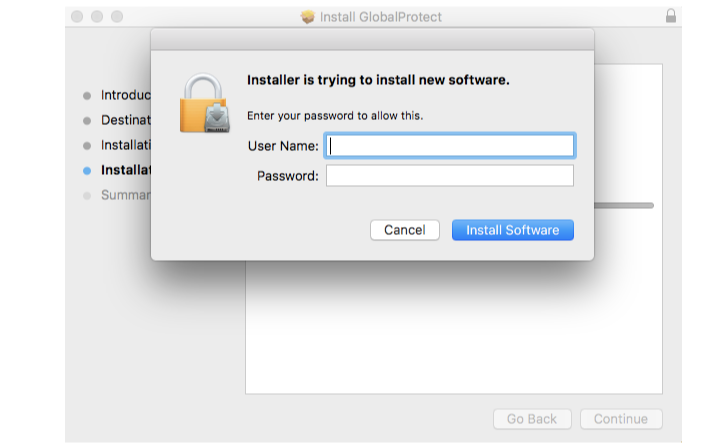Click the installation progress bar
The width and height of the screenshot is (721, 445).
point(623,205)
